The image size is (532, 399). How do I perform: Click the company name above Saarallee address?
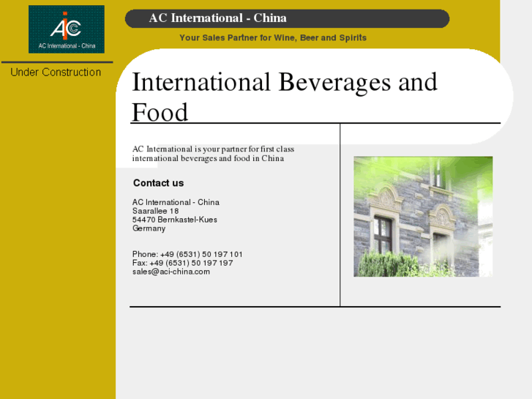tap(176, 202)
